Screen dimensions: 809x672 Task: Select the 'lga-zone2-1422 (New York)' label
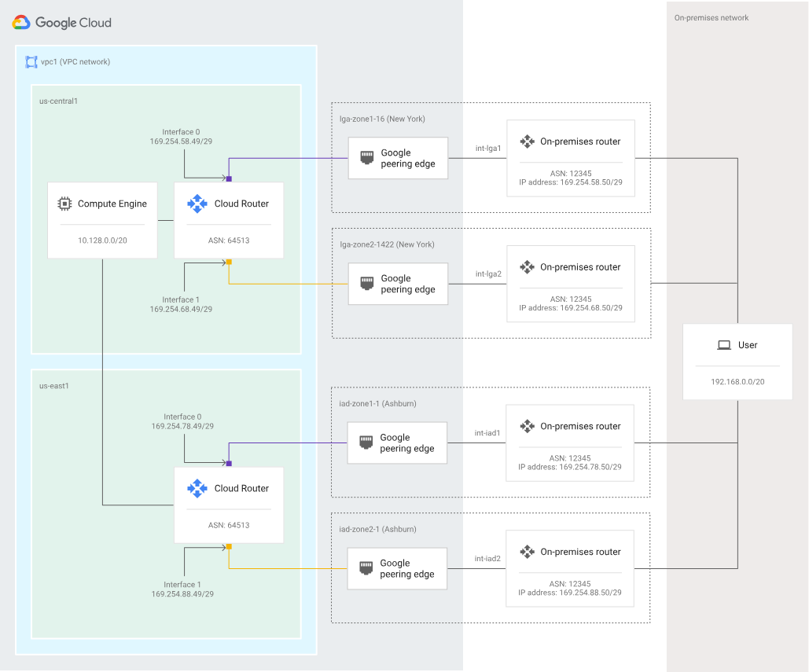click(x=387, y=244)
